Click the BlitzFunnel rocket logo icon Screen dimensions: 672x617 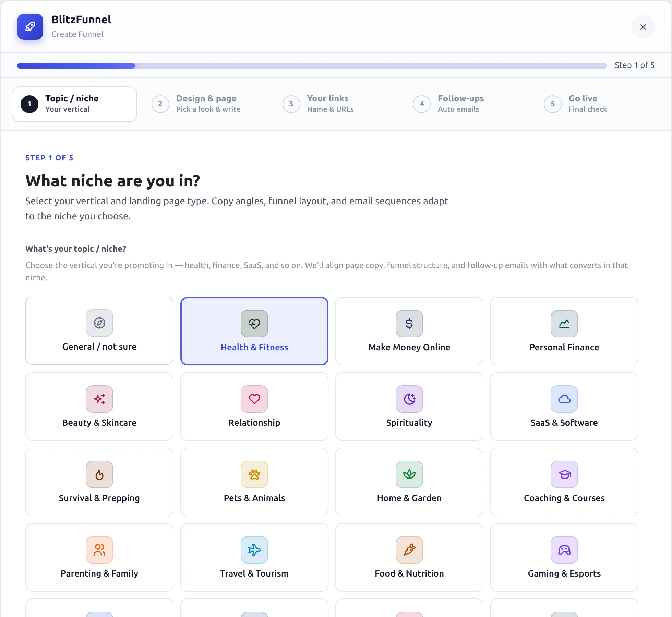30,27
